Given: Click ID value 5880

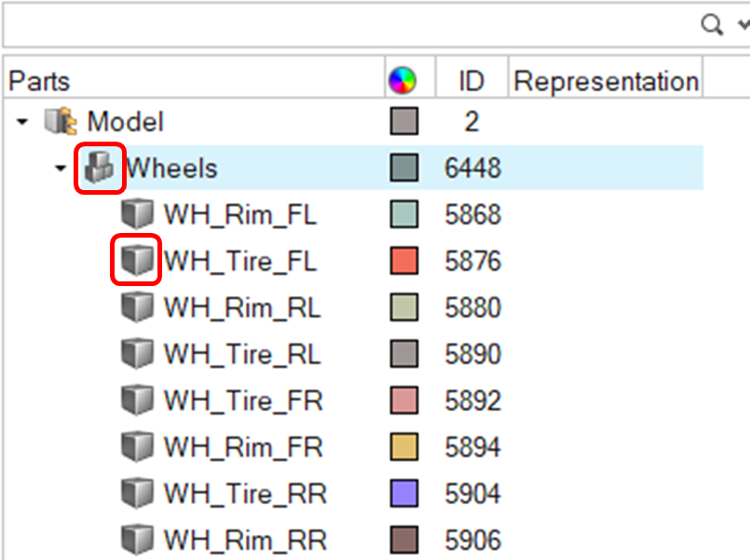Looking at the screenshot, I should pyautogui.click(x=472, y=307).
